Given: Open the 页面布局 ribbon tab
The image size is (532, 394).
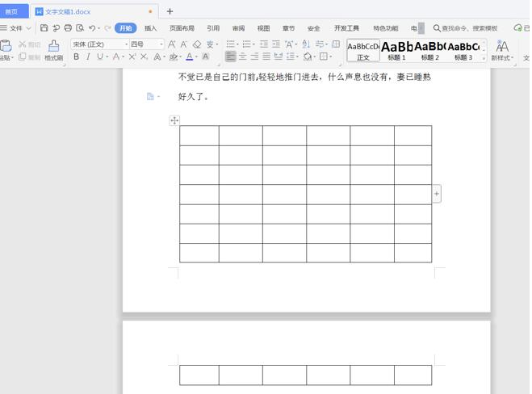Looking at the screenshot, I should point(182,28).
